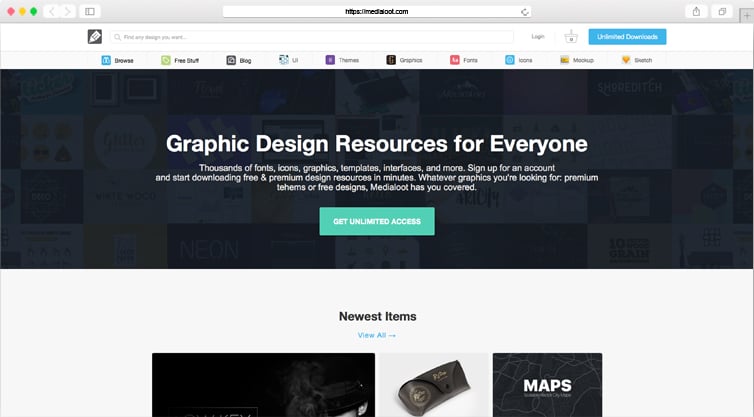Open the shopping cart icon
Screen dimensions: 754x417
571,37
